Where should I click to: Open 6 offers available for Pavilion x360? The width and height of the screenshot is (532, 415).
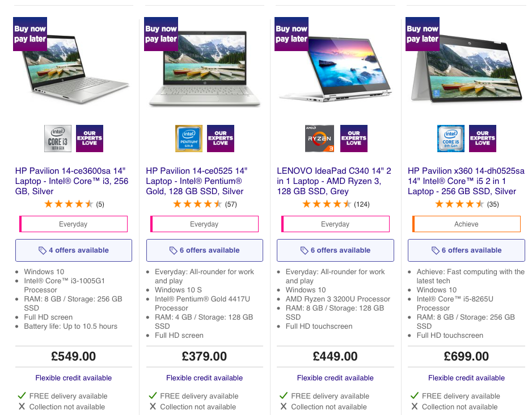click(466, 250)
